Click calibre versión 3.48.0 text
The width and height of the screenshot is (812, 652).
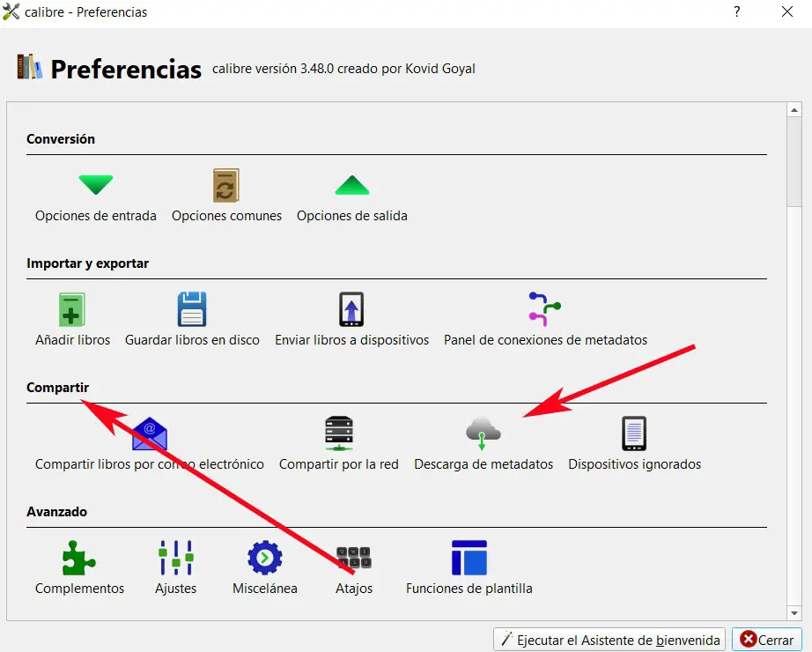point(343,69)
